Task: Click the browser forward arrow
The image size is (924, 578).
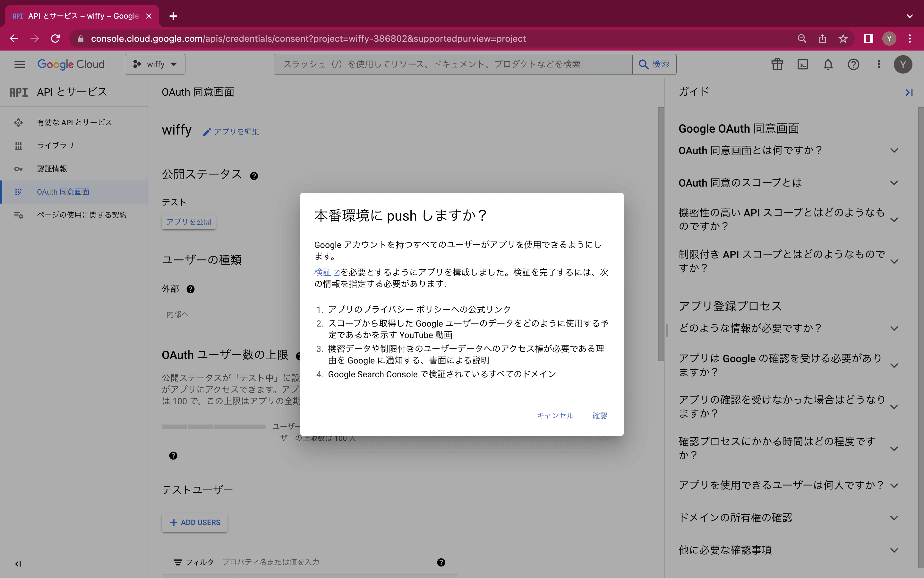Action: 35,39
